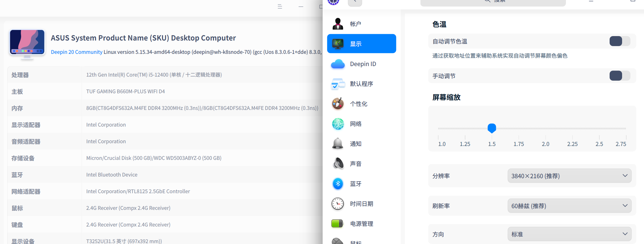Click the 色温 section heading

point(439,24)
